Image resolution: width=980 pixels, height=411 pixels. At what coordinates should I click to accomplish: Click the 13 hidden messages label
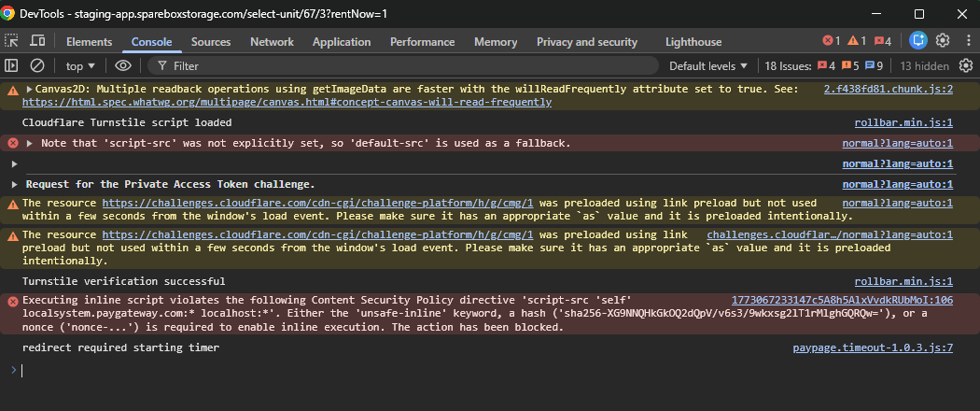coord(924,65)
